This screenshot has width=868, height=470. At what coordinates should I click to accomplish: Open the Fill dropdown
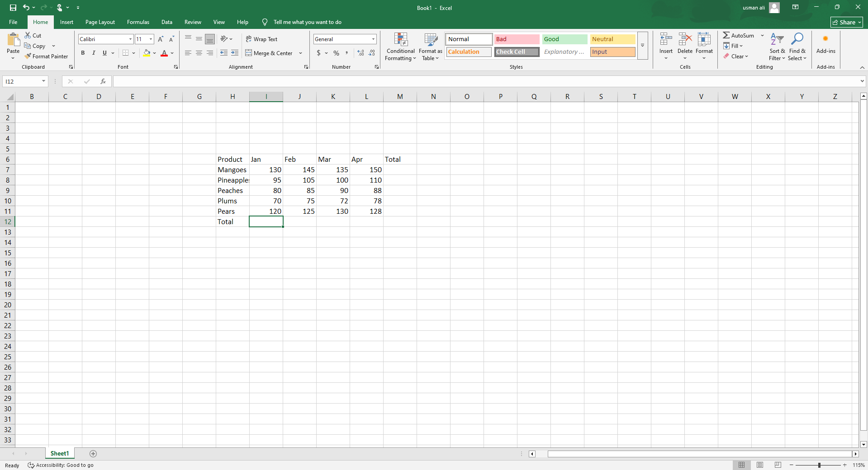point(733,46)
